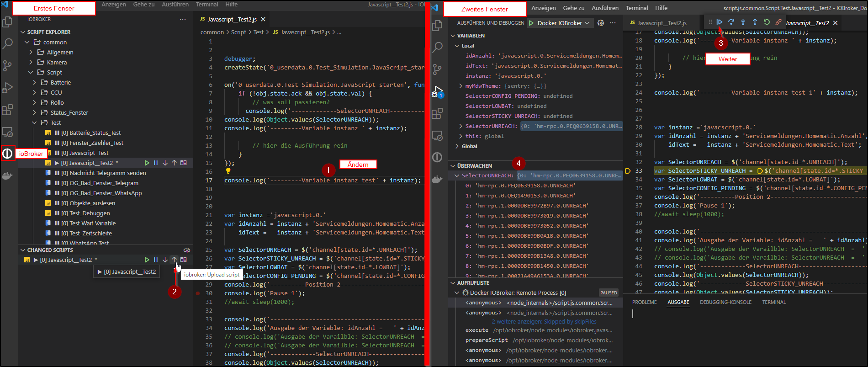Click upload arrow in Changed Scripts row
This screenshot has height=367, width=868.
174,260
